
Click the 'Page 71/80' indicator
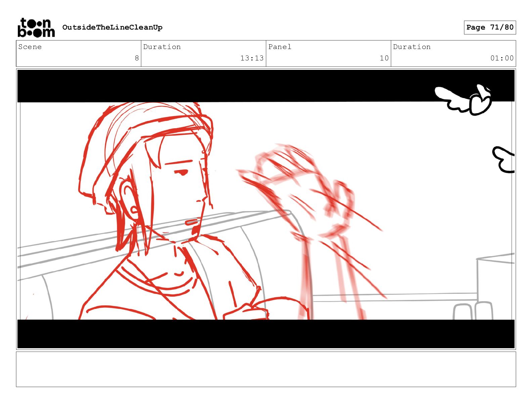(x=490, y=28)
